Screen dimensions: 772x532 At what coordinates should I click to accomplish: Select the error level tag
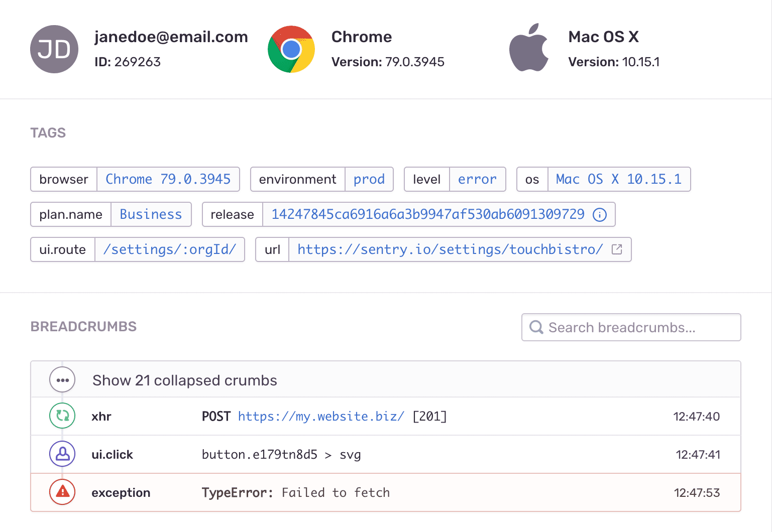pos(477,179)
